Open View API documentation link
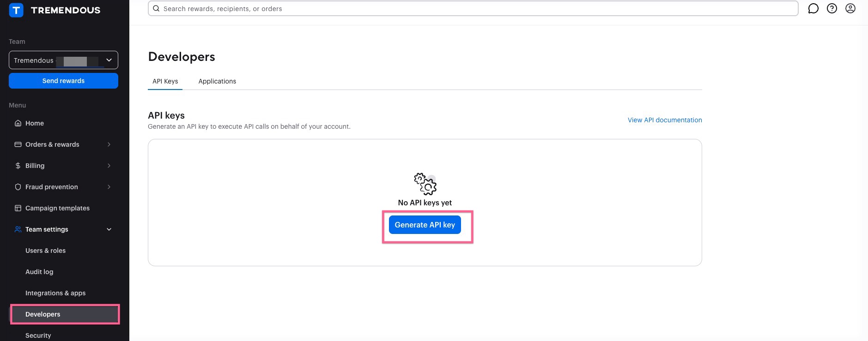Screen dimensions: 868x341 pos(664,120)
